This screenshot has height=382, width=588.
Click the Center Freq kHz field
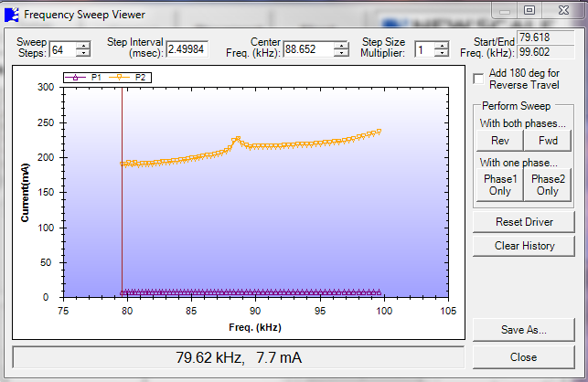pyautogui.click(x=308, y=49)
